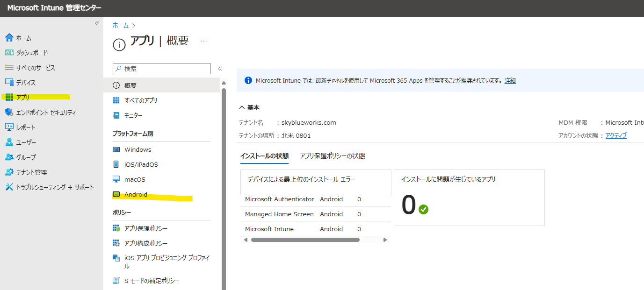Click the ダッシュボード chart icon
The image size is (644, 290).
9,53
